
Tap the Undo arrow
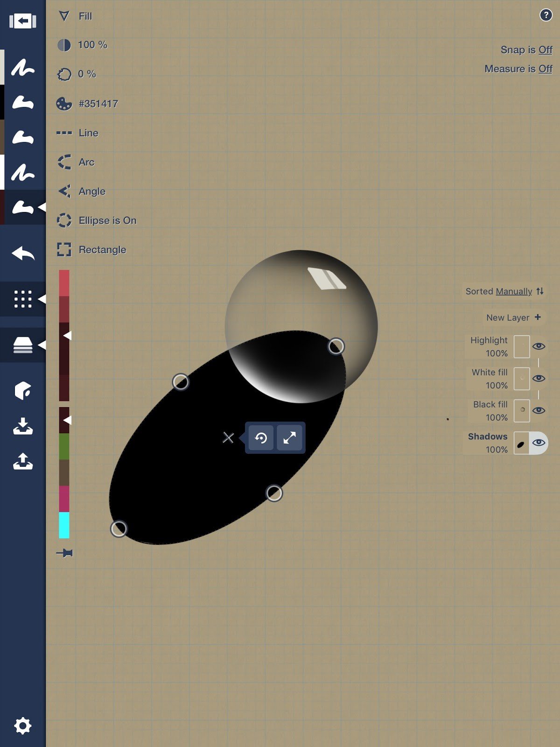(x=23, y=254)
